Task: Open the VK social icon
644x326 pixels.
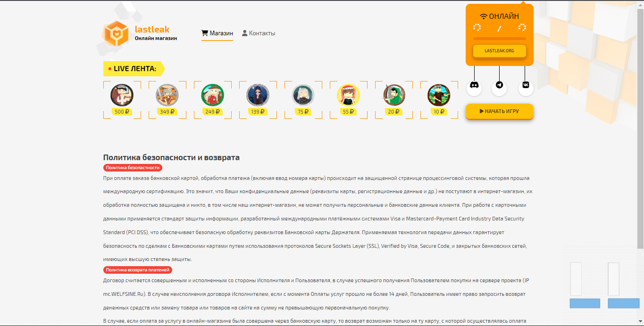Action: pos(526,88)
